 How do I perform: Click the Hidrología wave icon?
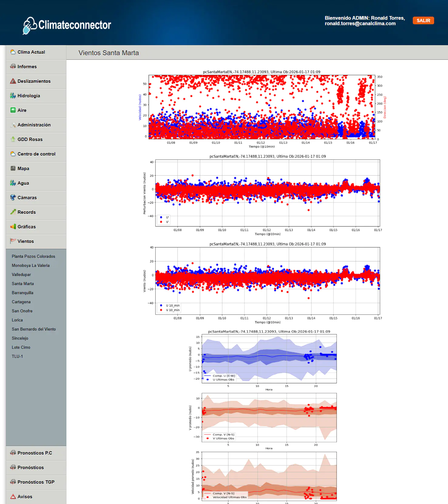pos(13,96)
